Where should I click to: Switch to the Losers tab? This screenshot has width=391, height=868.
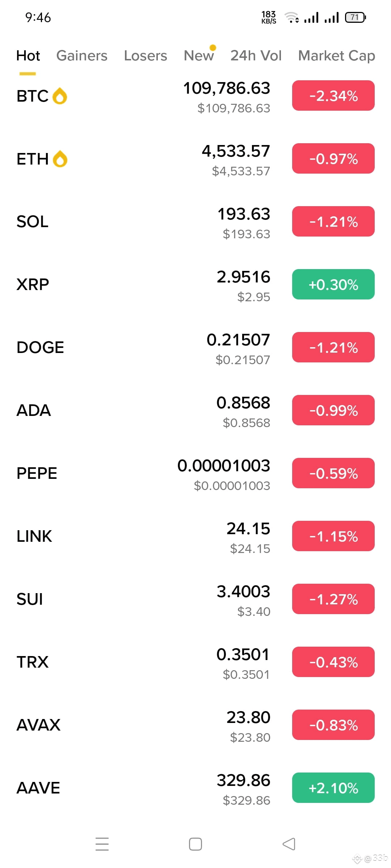click(x=146, y=56)
